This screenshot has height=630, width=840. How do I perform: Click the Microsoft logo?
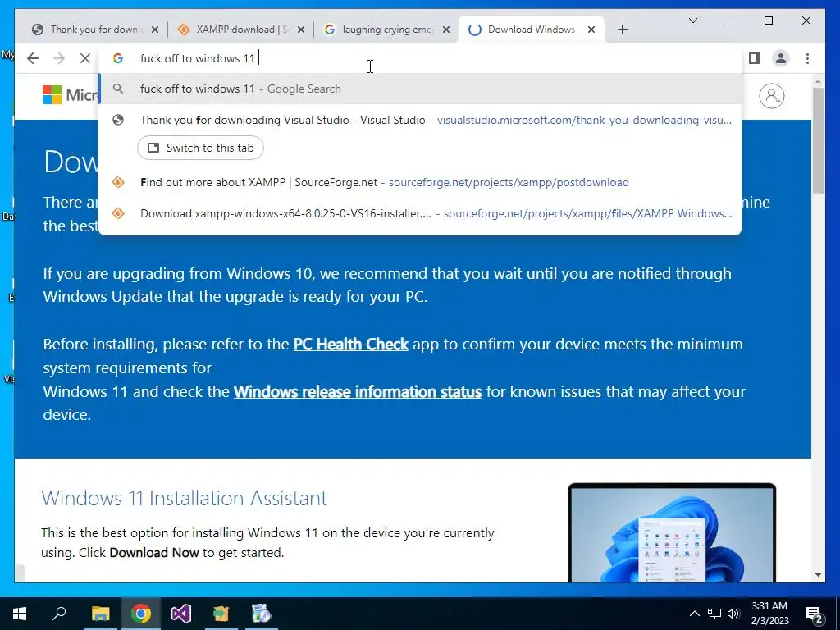point(71,95)
